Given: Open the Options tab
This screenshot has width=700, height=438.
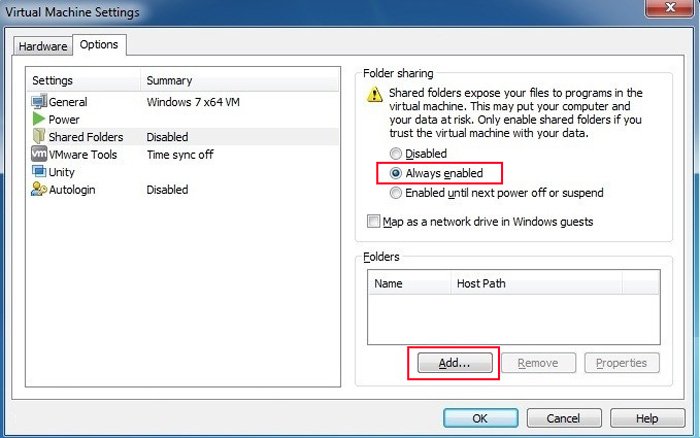Looking at the screenshot, I should tap(99, 45).
